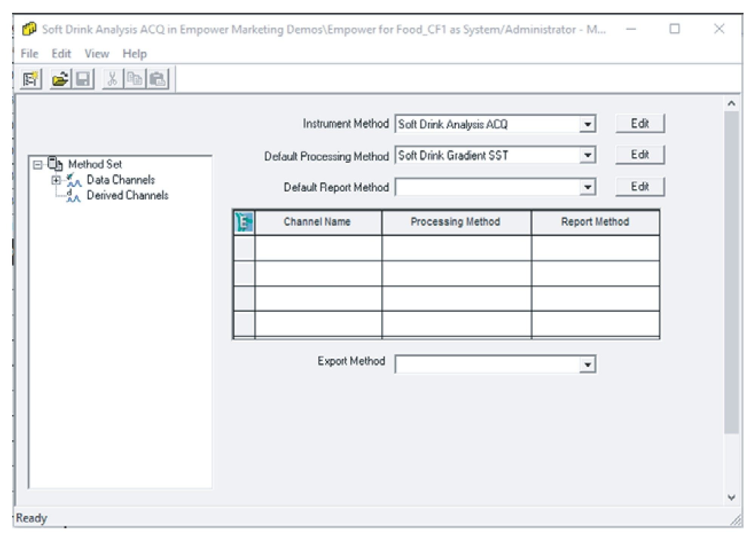Expand the Data Channels tree node

click(56, 180)
